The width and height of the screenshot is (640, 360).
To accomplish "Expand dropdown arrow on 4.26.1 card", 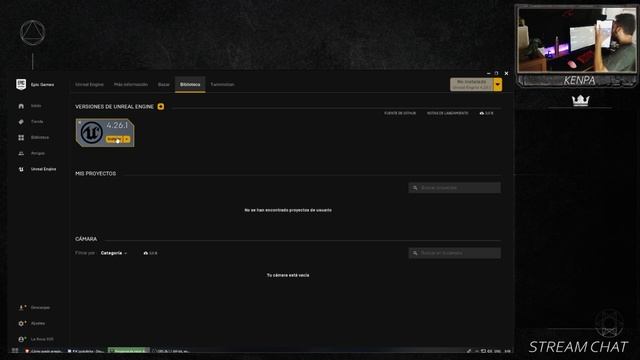I will click(127, 139).
